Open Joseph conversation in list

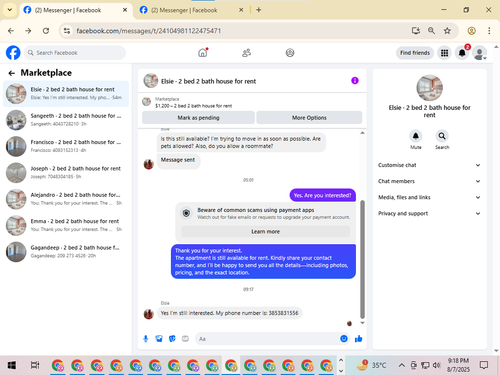(66, 172)
